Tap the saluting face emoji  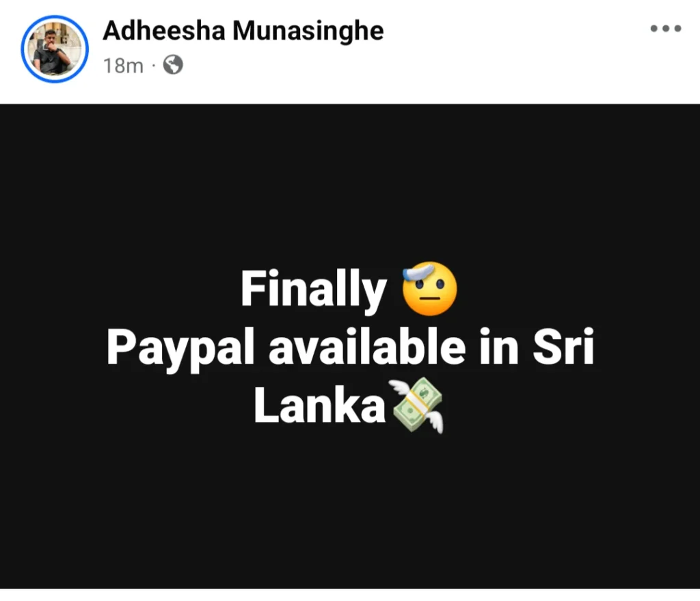tap(429, 289)
